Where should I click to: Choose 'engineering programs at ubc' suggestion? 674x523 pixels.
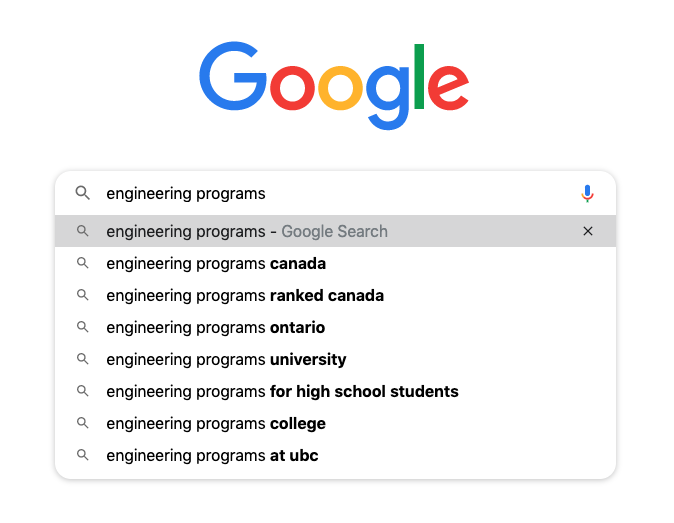(335, 455)
